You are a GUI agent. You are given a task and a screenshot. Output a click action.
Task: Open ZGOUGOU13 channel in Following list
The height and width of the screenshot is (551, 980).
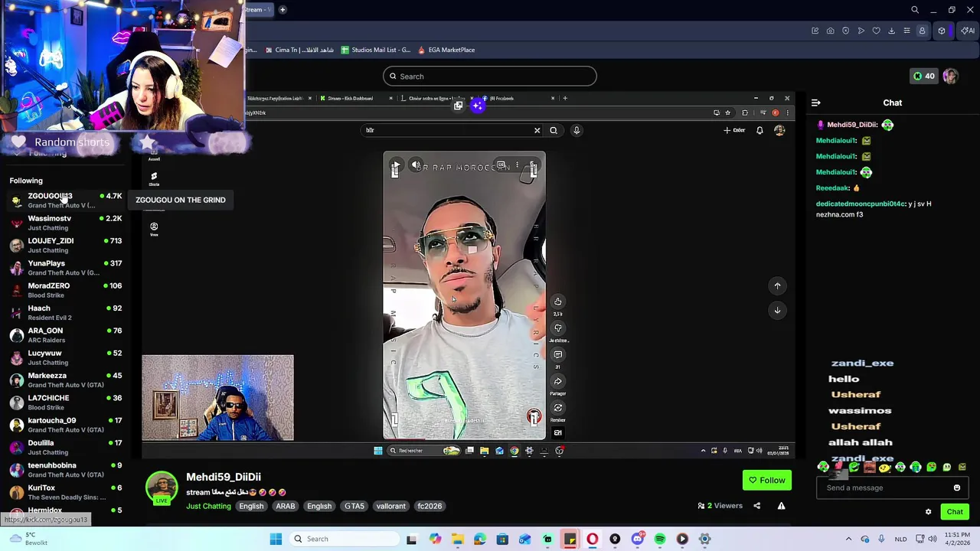[66, 200]
